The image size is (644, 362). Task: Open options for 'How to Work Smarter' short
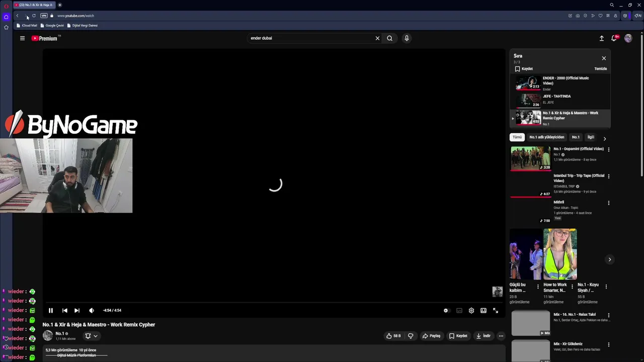pos(572,287)
